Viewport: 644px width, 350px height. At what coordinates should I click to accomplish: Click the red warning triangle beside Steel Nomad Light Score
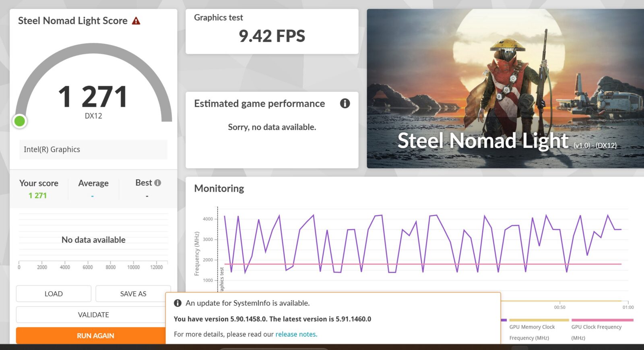[136, 21]
